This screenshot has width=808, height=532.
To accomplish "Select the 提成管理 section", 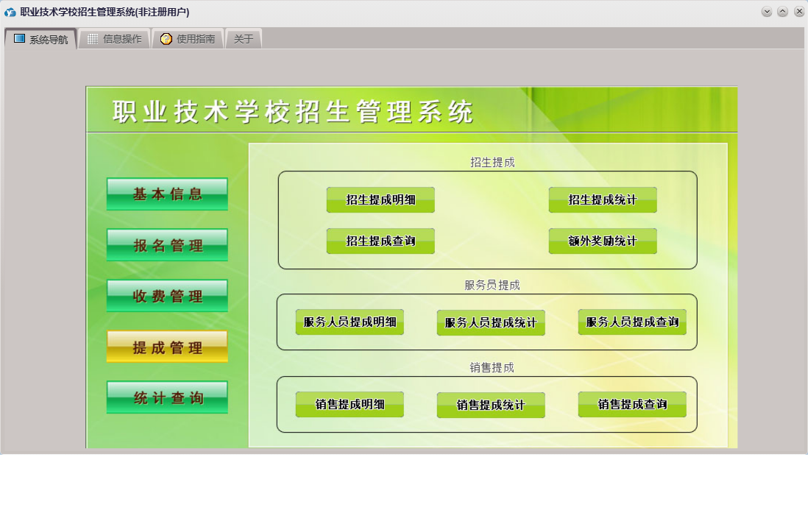I will [168, 347].
